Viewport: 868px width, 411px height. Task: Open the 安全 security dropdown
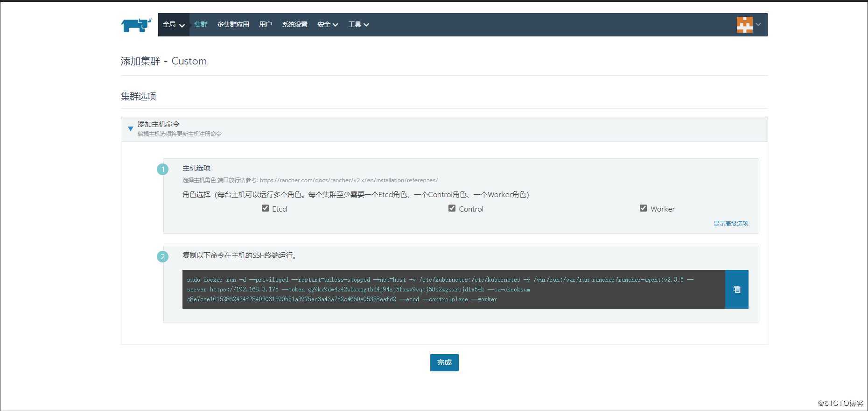click(x=328, y=25)
